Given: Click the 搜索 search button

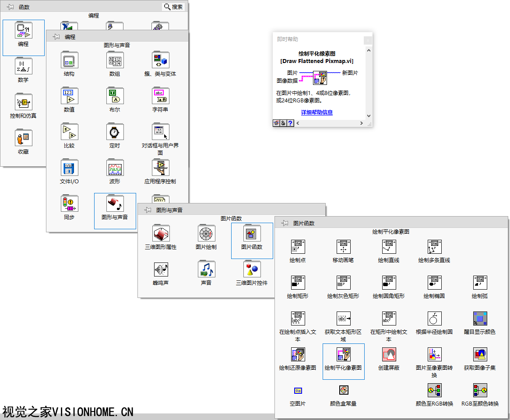Looking at the screenshot, I should coord(173,7).
